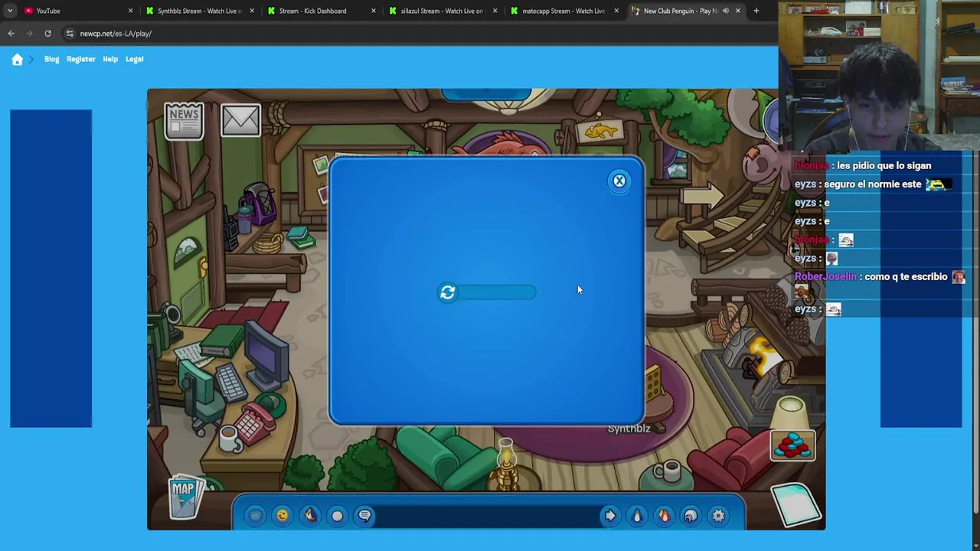
Task: Open the Blog link
Action: pos(51,59)
